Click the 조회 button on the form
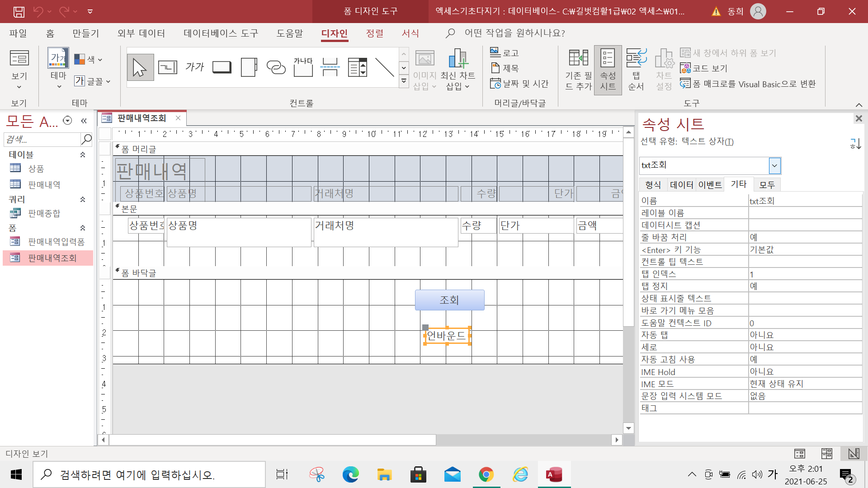Viewport: 868px width, 488px height. point(449,300)
